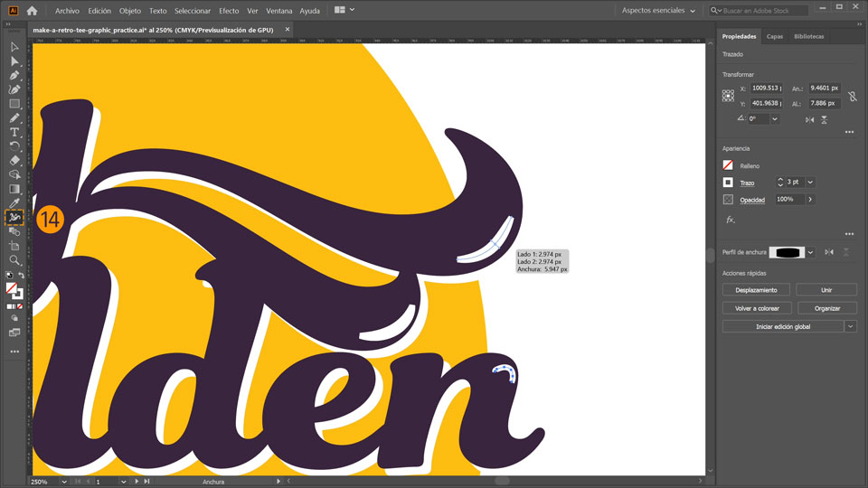Flip selection horizontally in Transformar
Image resolution: width=868 pixels, height=488 pixels.
(x=809, y=119)
